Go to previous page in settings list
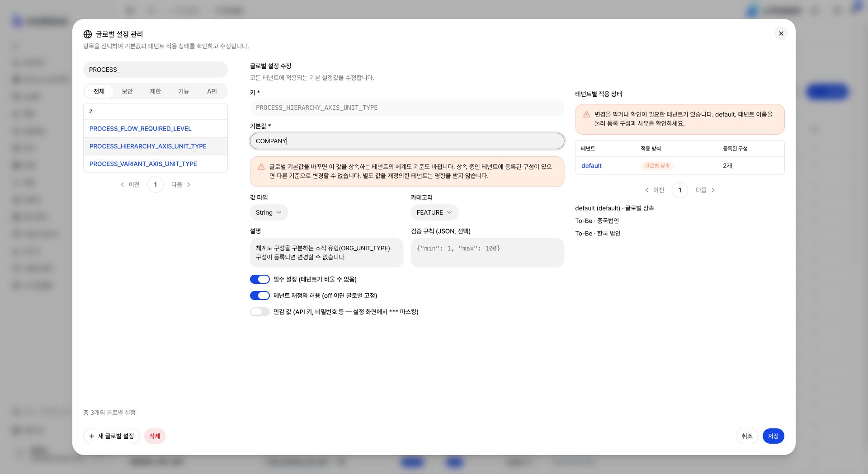The height and width of the screenshot is (474, 868). (130, 184)
